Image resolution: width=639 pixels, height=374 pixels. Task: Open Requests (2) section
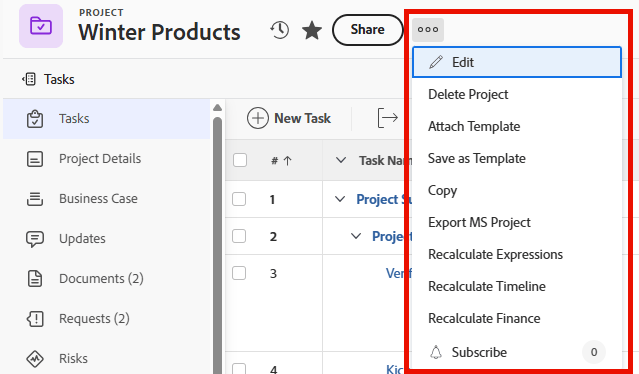click(106, 319)
